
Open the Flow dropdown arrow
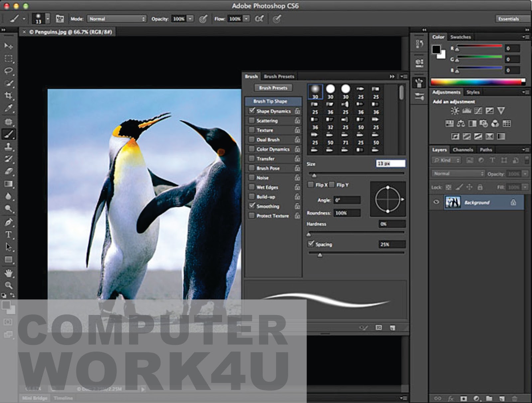click(246, 19)
